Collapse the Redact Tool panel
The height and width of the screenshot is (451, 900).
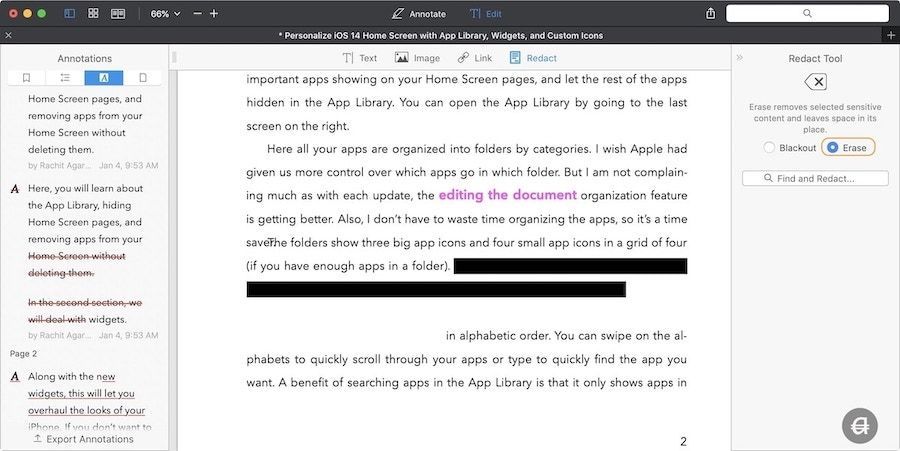[740, 58]
